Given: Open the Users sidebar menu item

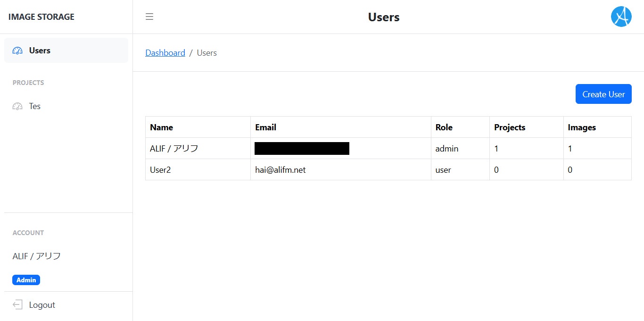Looking at the screenshot, I should [40, 51].
